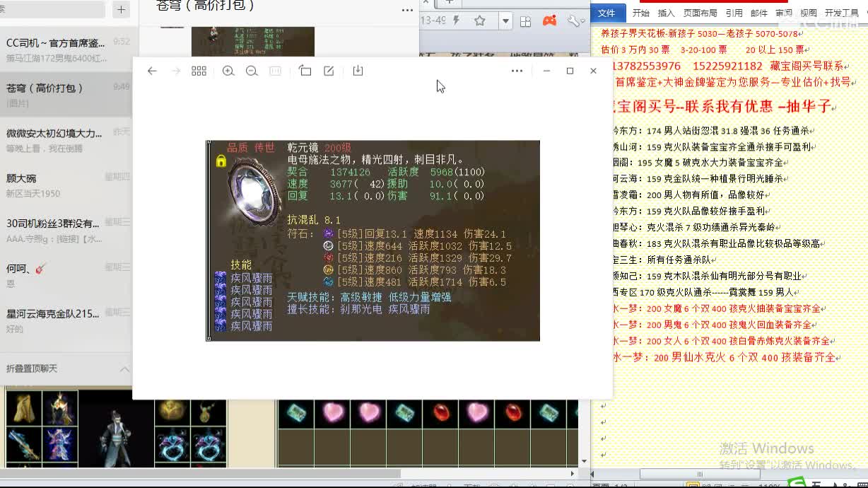Click 宝阁买号--联系我有优惠 heading
The height and width of the screenshot is (488, 868).
(x=722, y=106)
